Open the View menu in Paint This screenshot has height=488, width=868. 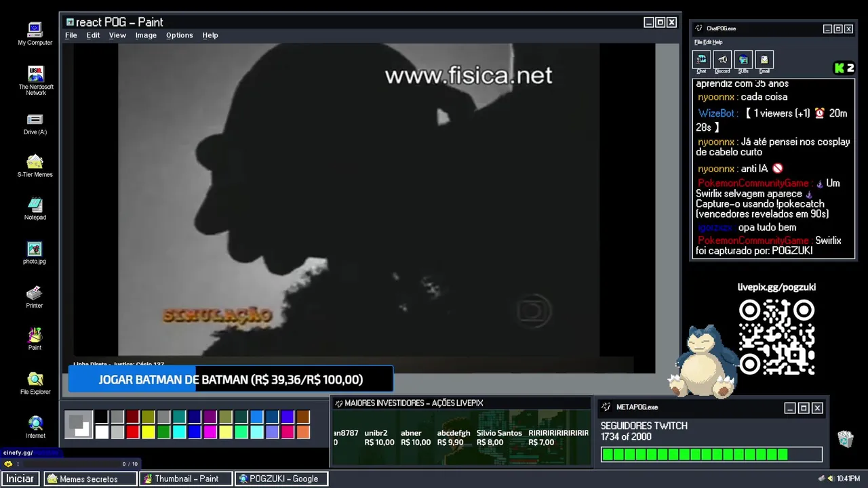(117, 35)
